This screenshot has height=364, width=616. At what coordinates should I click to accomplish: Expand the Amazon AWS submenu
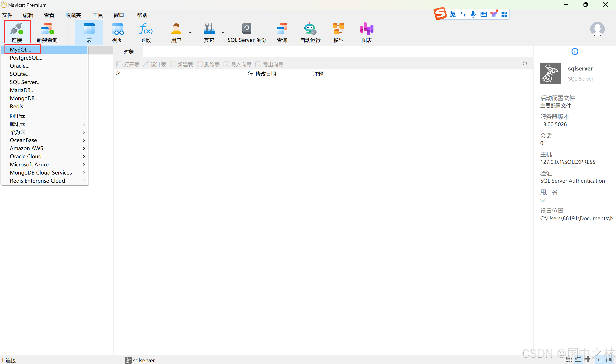(x=44, y=148)
